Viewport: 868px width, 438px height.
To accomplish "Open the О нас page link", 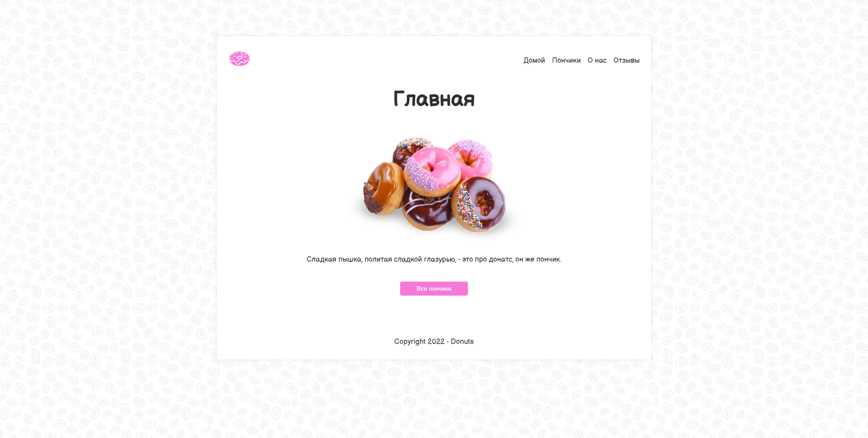I will (597, 60).
